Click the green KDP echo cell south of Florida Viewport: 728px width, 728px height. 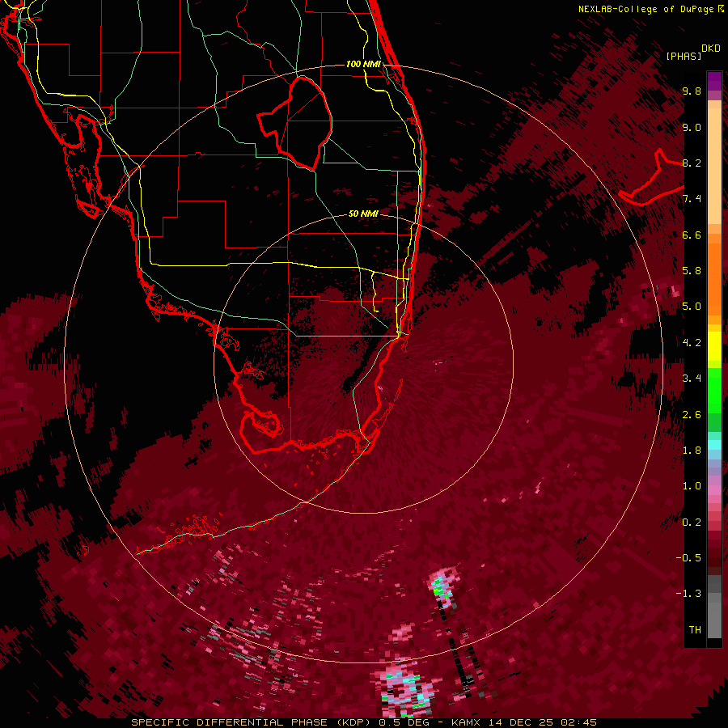tap(441, 588)
